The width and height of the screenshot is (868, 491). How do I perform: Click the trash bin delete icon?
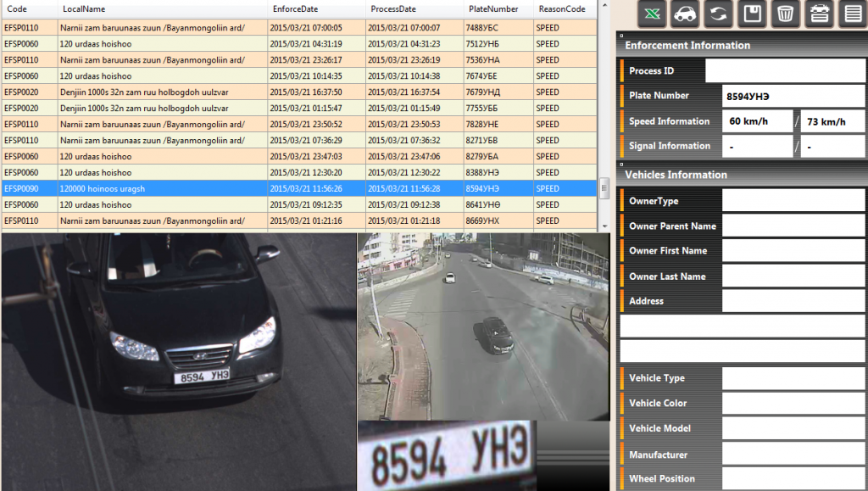[x=785, y=14]
